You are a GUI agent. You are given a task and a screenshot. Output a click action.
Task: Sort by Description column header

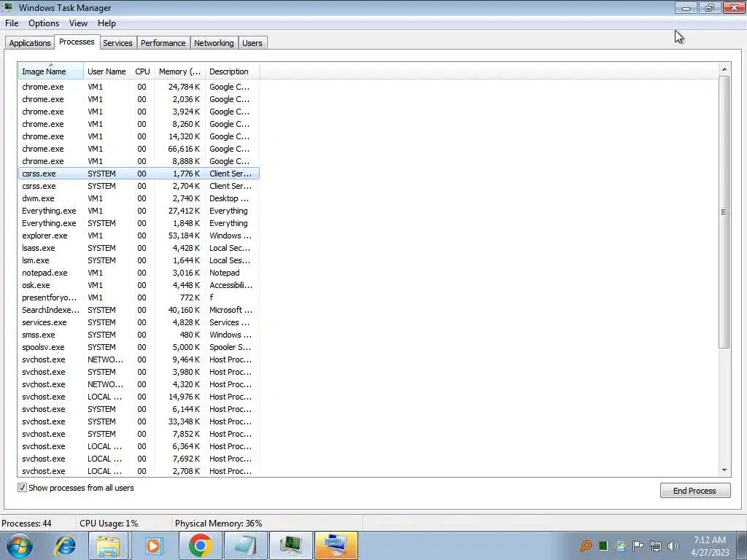point(232,71)
